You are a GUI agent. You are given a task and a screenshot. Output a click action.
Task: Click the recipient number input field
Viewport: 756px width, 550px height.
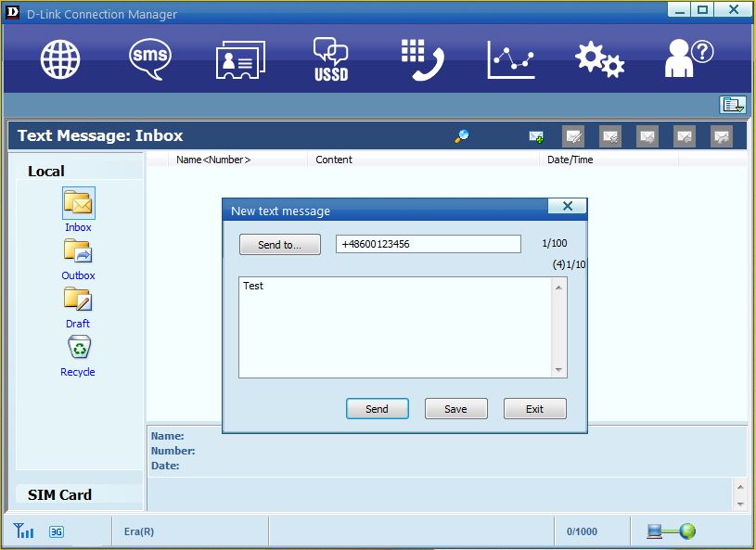click(429, 244)
